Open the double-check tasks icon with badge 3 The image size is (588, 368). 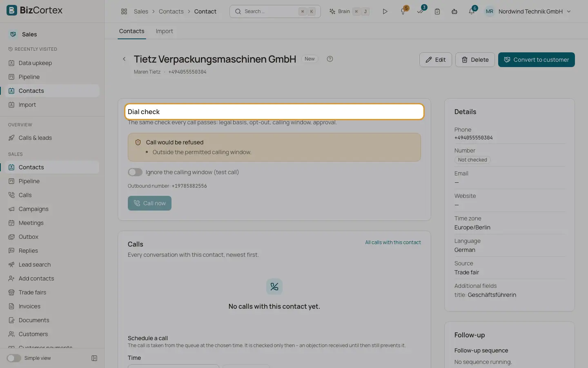click(x=420, y=11)
